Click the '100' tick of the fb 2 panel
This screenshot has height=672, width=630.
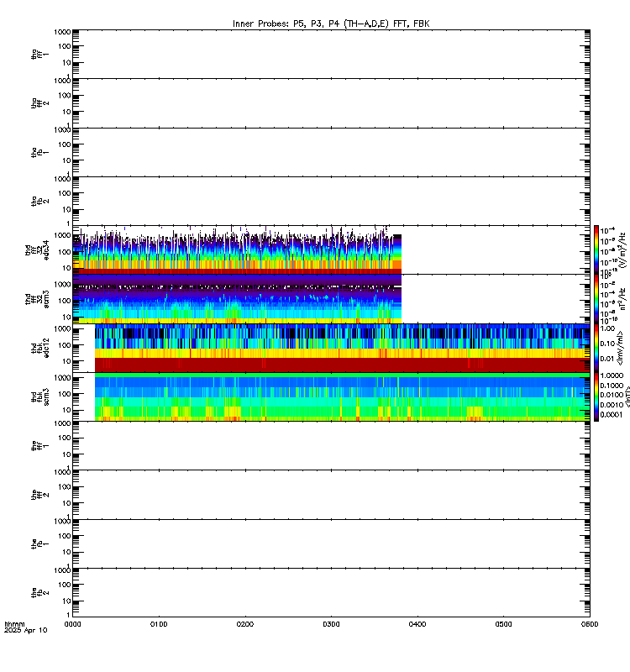coord(64,585)
